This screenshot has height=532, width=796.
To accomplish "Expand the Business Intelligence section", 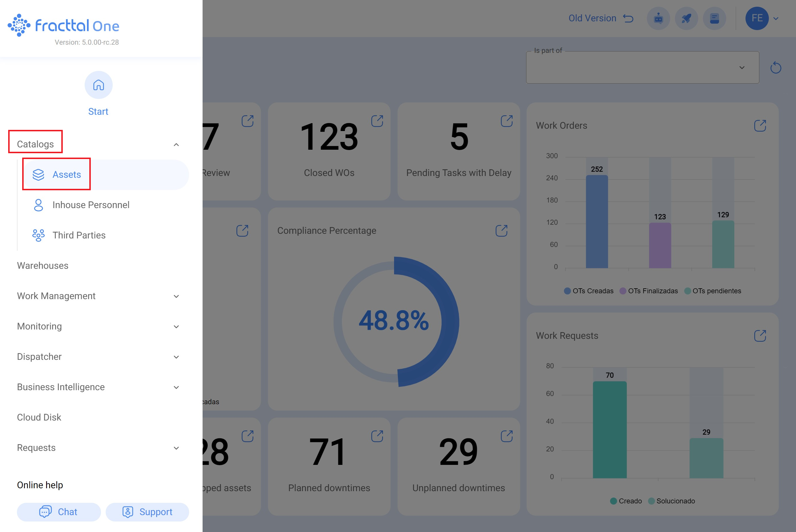I will [x=98, y=387].
